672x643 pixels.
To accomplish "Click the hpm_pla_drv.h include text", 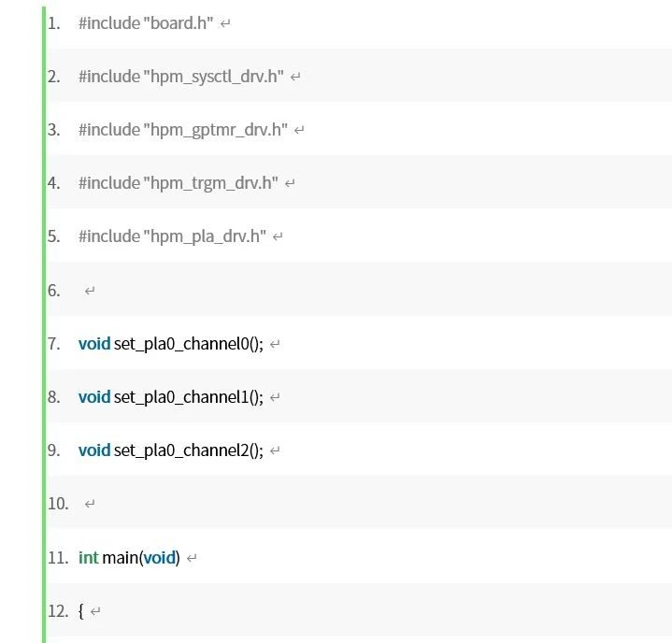I will pos(172,236).
